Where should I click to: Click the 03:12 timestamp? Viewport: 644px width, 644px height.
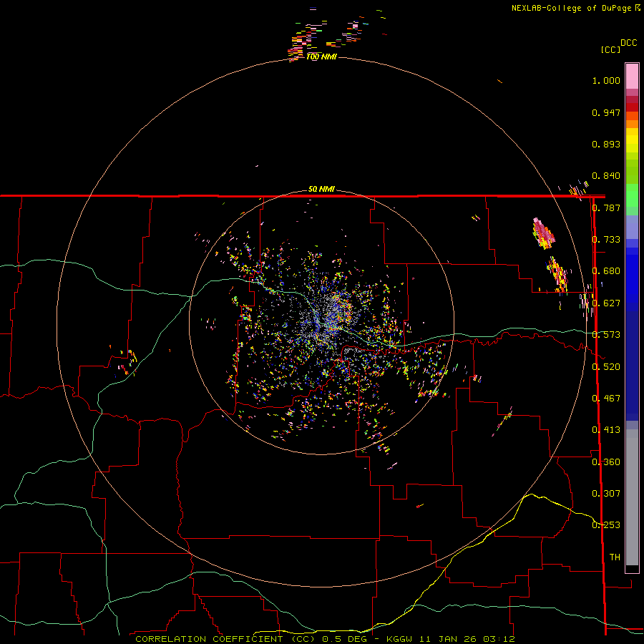499,639
